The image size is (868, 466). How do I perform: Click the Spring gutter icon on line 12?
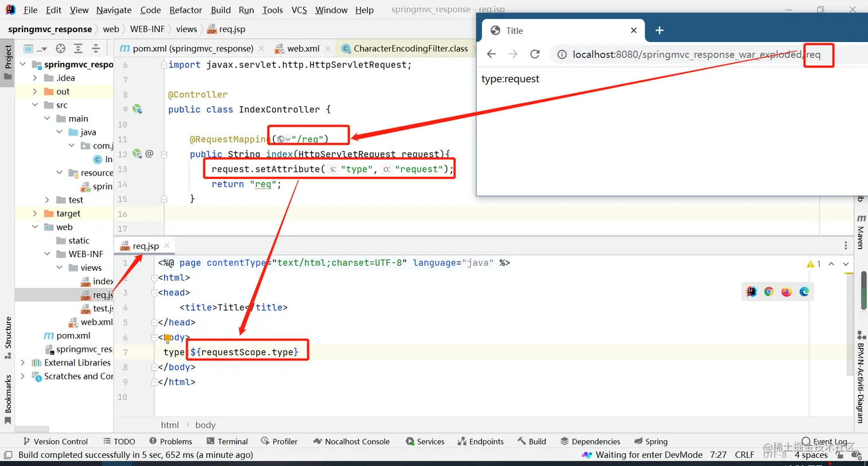coord(137,154)
